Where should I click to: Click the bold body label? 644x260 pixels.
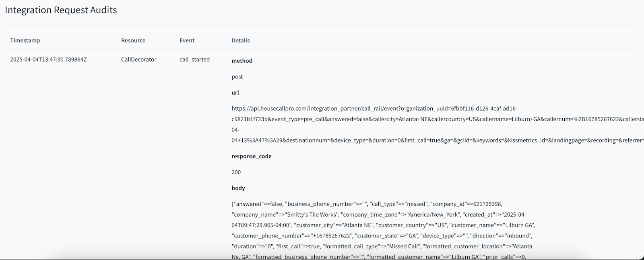coord(238,188)
